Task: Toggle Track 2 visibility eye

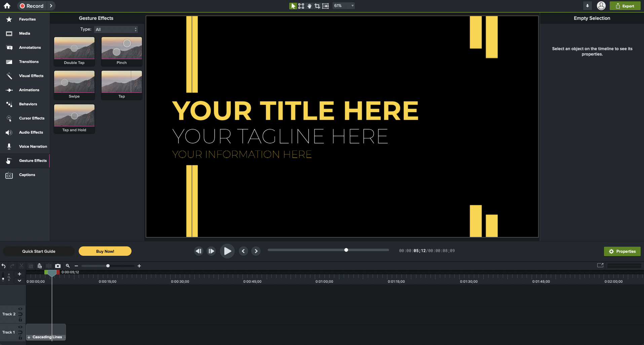Action: [20, 309]
